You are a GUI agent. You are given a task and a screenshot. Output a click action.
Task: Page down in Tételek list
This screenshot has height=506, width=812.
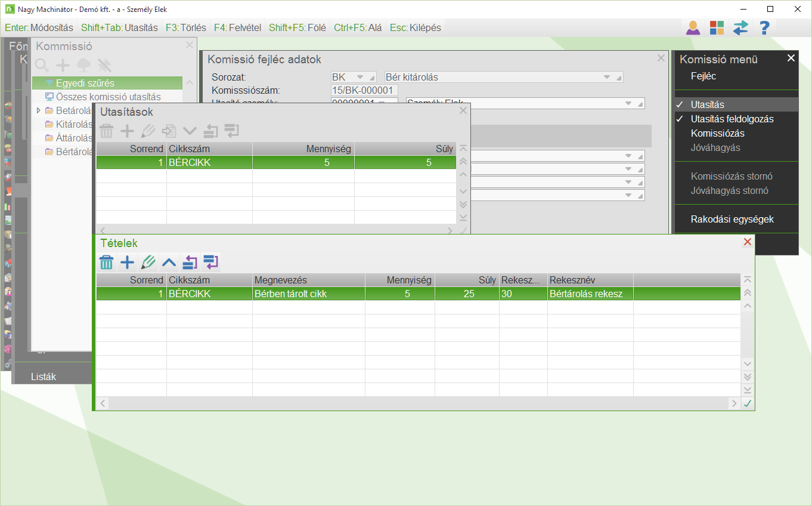(x=748, y=377)
